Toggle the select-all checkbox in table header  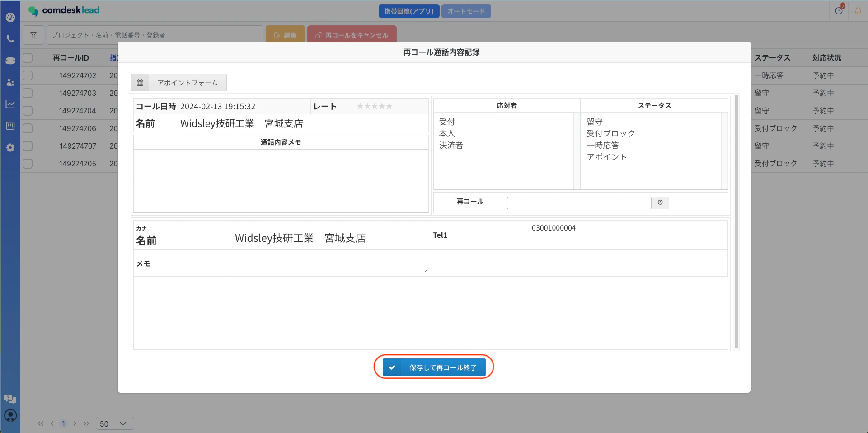(x=28, y=58)
